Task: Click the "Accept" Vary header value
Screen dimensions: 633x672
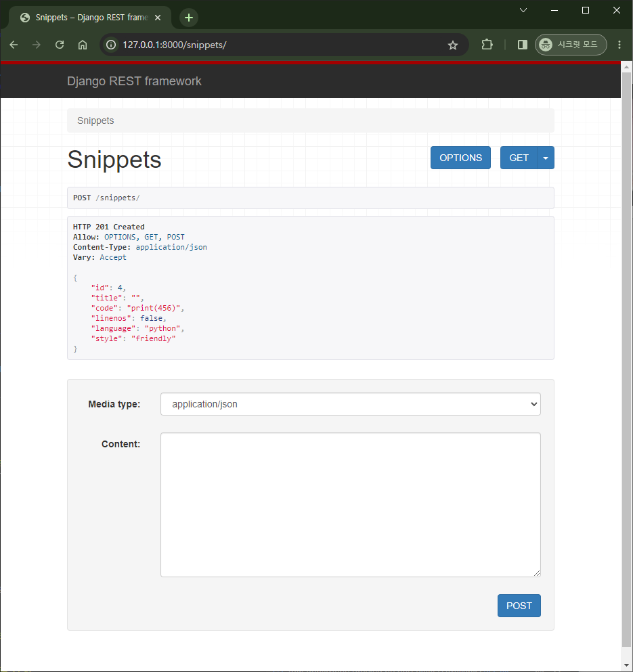Action: point(113,258)
